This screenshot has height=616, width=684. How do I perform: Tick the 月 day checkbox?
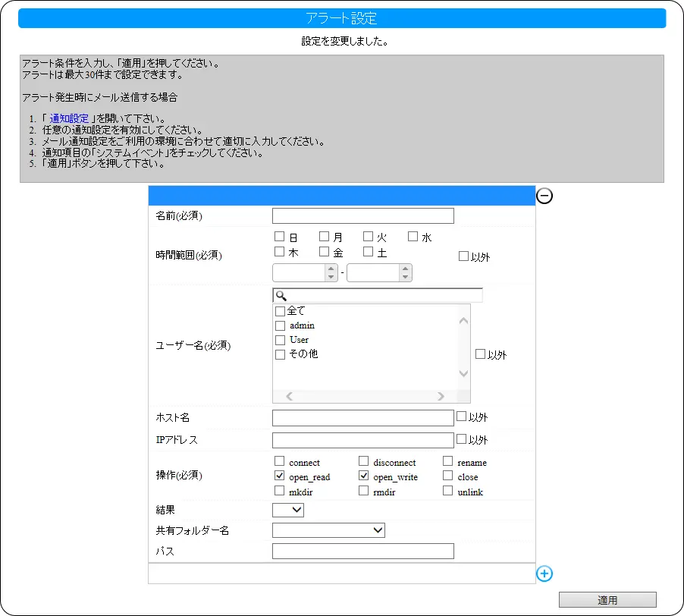pos(325,237)
